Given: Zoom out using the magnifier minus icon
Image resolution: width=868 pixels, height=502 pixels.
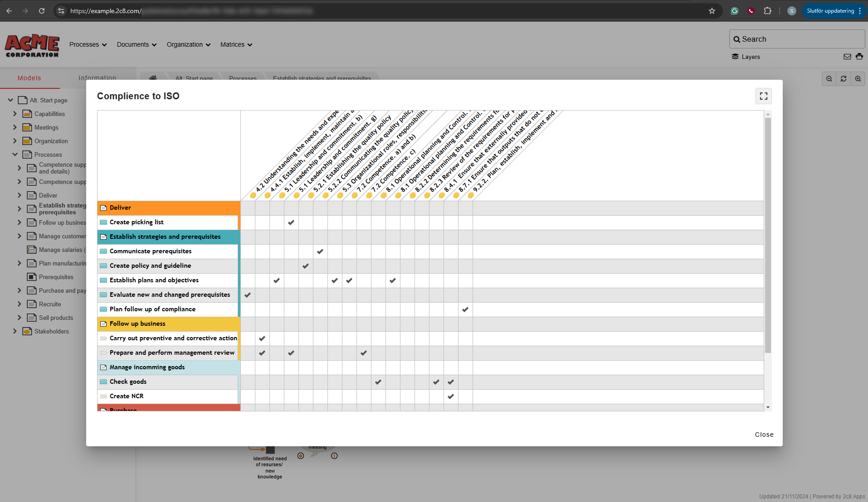Looking at the screenshot, I should click(x=829, y=78).
